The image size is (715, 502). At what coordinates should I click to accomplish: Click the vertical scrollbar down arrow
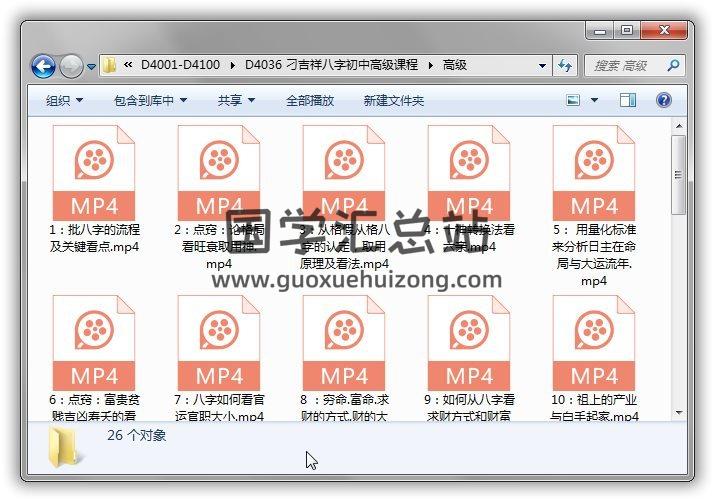click(x=679, y=411)
